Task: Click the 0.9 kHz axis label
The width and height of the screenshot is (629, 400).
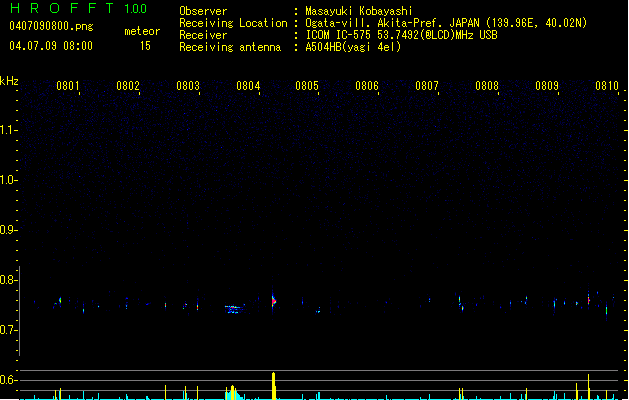Action: coord(8,230)
